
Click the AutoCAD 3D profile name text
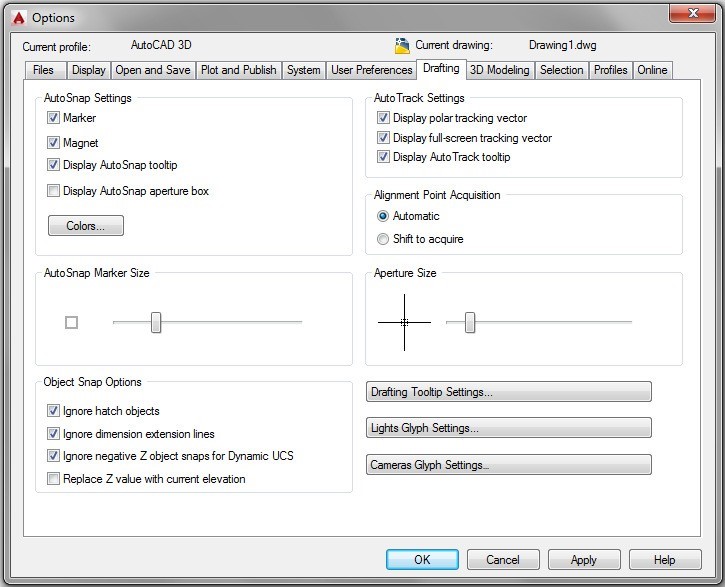pos(161,45)
